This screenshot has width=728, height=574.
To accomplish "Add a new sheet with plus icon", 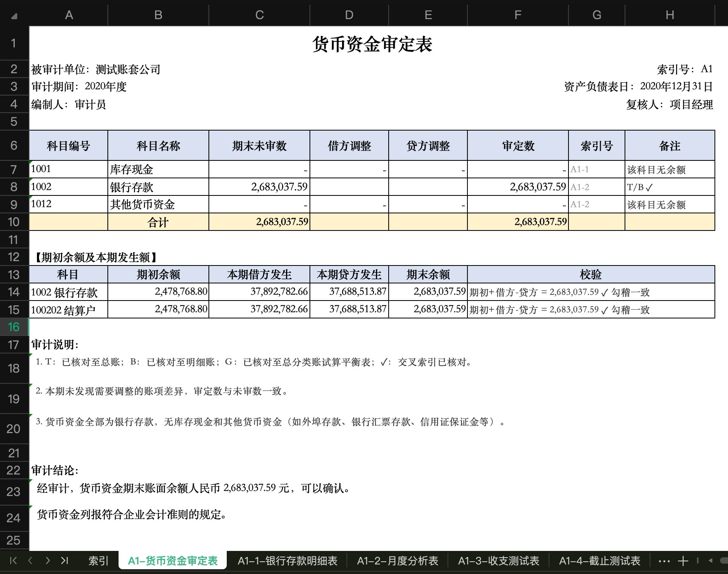I will click(683, 561).
